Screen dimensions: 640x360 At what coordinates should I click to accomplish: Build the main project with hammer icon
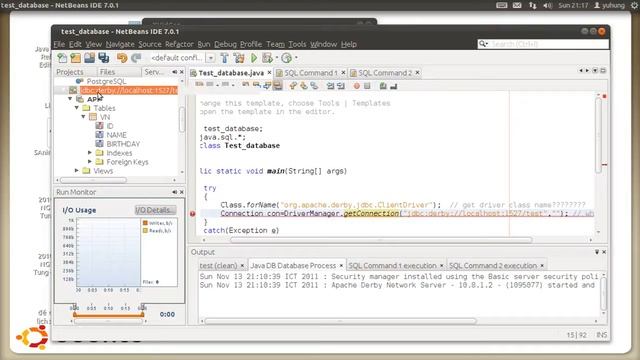[224, 58]
